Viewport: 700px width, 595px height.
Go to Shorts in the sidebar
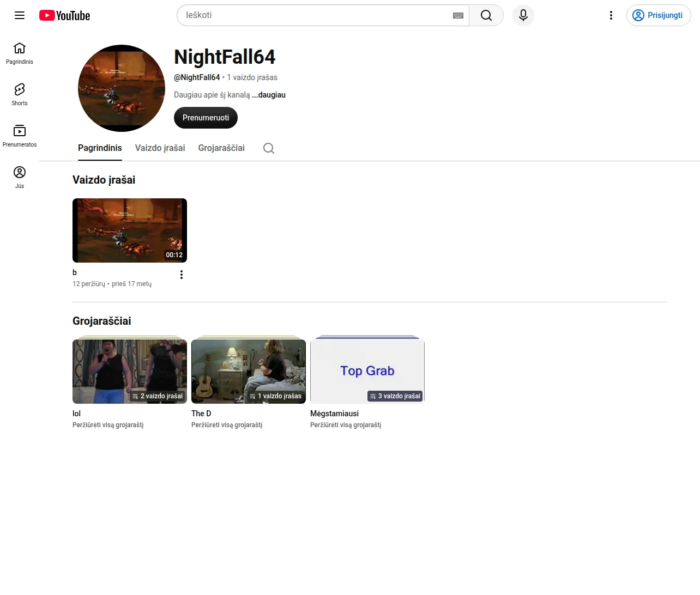tap(20, 94)
